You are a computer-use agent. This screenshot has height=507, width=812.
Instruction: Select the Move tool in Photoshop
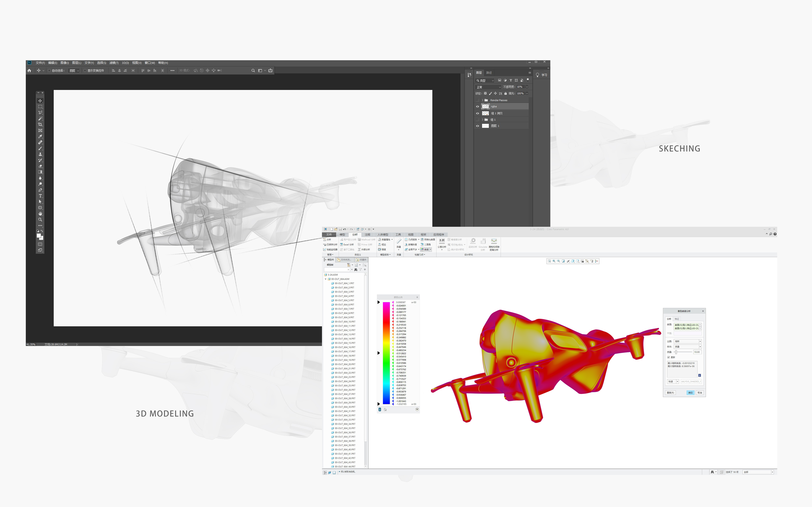tap(40, 101)
